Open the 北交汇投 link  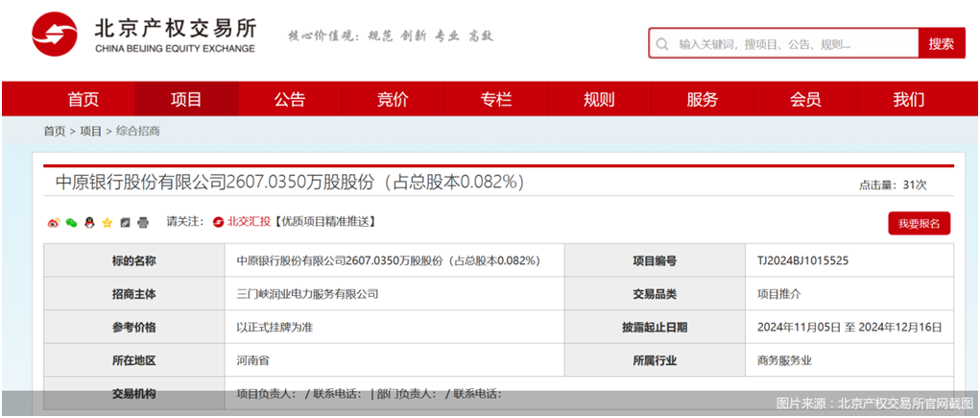pyautogui.click(x=249, y=222)
